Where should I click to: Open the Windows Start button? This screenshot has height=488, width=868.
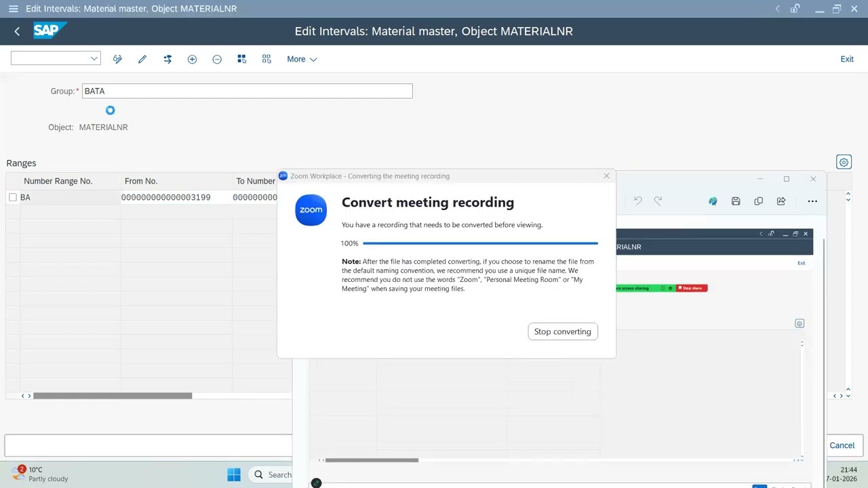point(234,474)
